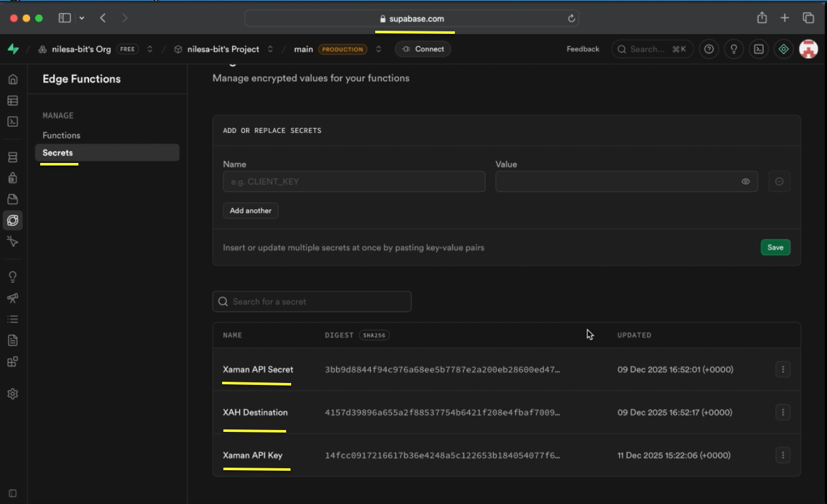Open the terminal icon in the top bar

click(759, 49)
